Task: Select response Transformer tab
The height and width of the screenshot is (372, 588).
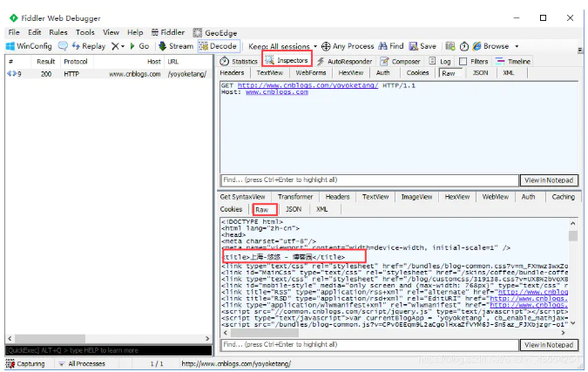Action: pos(295,197)
